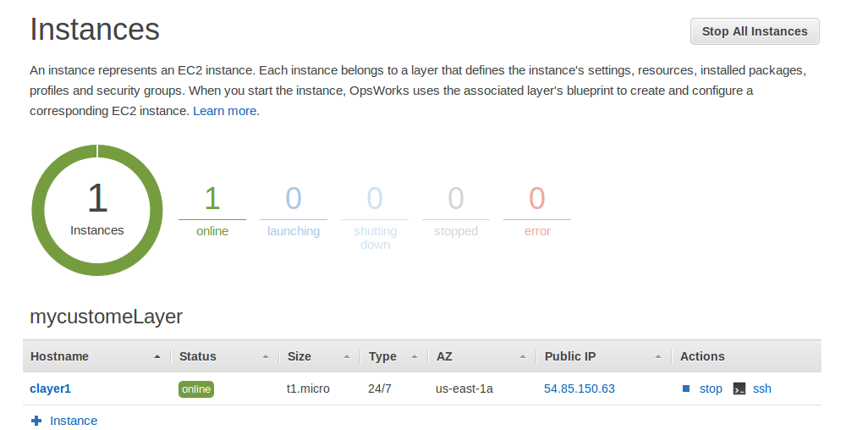Add a new Instance to layer
The width and height of the screenshot is (868, 430).
(x=74, y=421)
